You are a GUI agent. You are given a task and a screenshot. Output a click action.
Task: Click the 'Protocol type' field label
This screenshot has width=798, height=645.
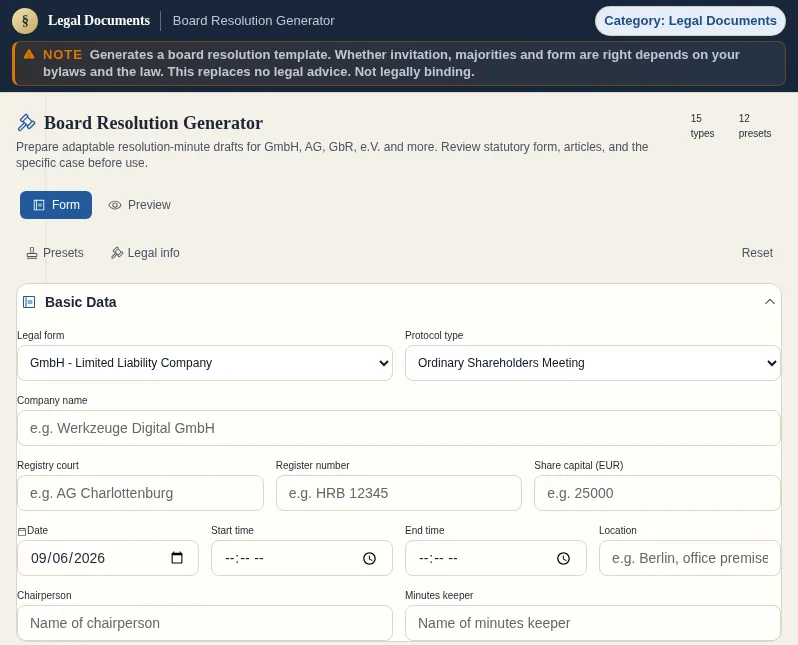(434, 335)
